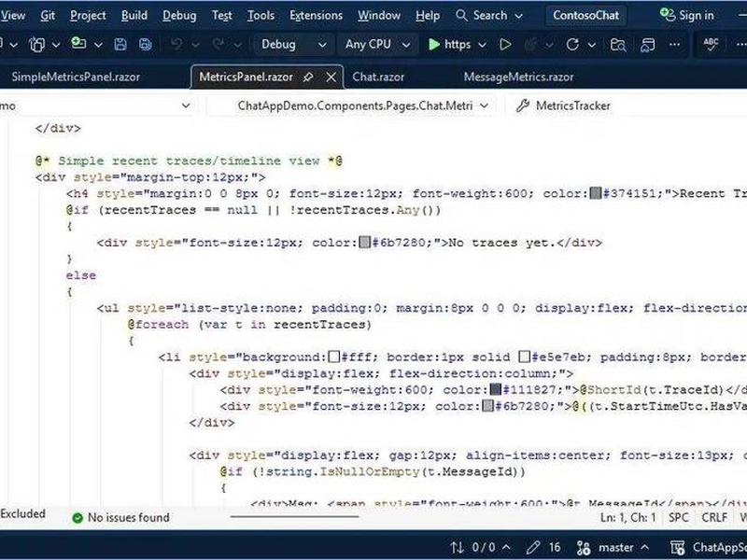Click the #e5e7eb border color swatch

[524, 357]
